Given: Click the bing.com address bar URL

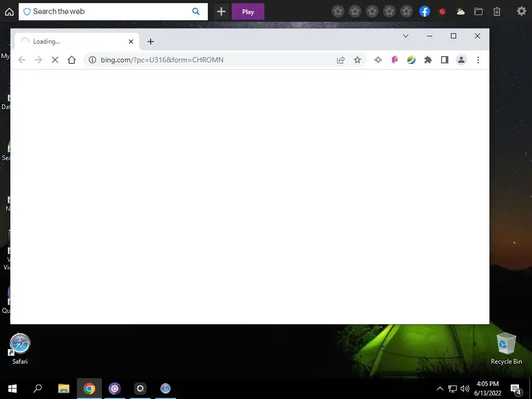Looking at the screenshot, I should pyautogui.click(x=162, y=60).
